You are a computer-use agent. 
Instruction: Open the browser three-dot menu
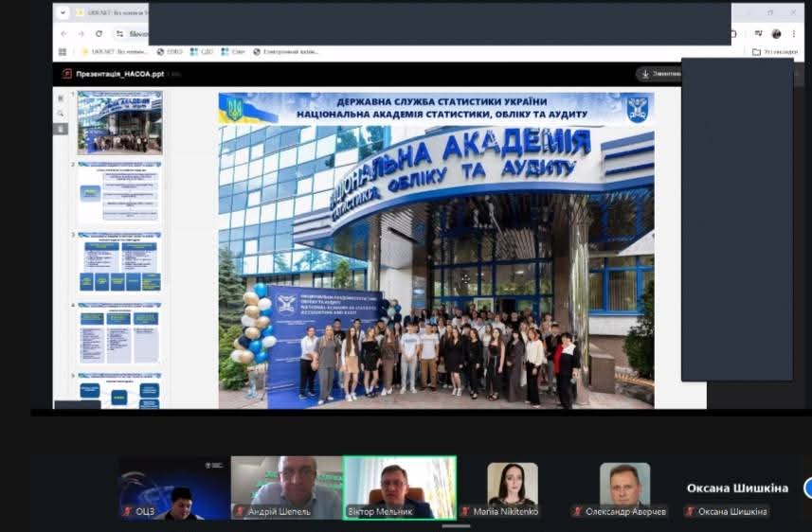click(x=793, y=33)
